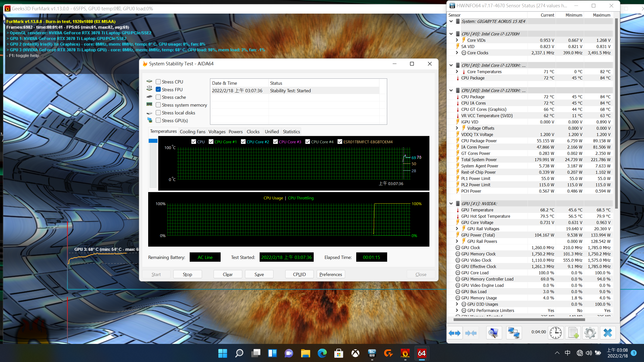
Task: Collapse GPU [#1]: NVIDIA group
Action: 451,204
